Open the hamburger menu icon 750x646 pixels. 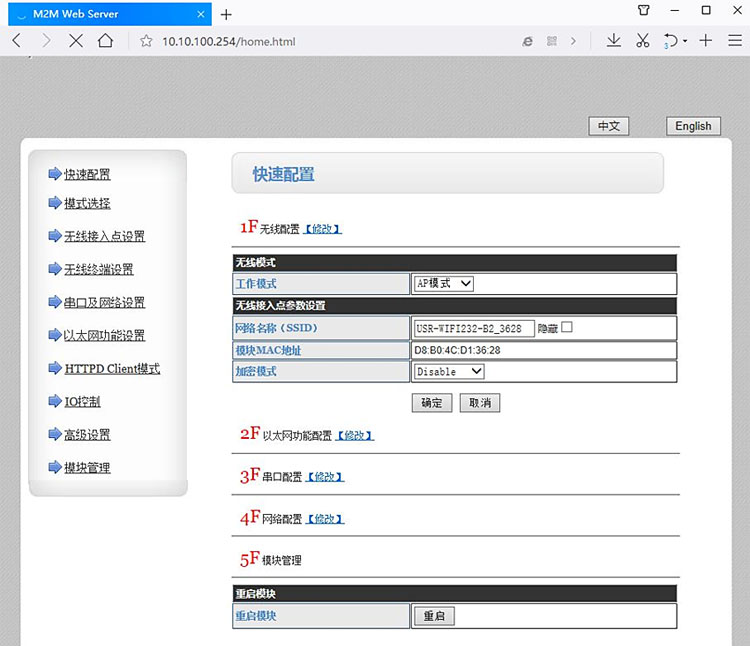(734, 41)
